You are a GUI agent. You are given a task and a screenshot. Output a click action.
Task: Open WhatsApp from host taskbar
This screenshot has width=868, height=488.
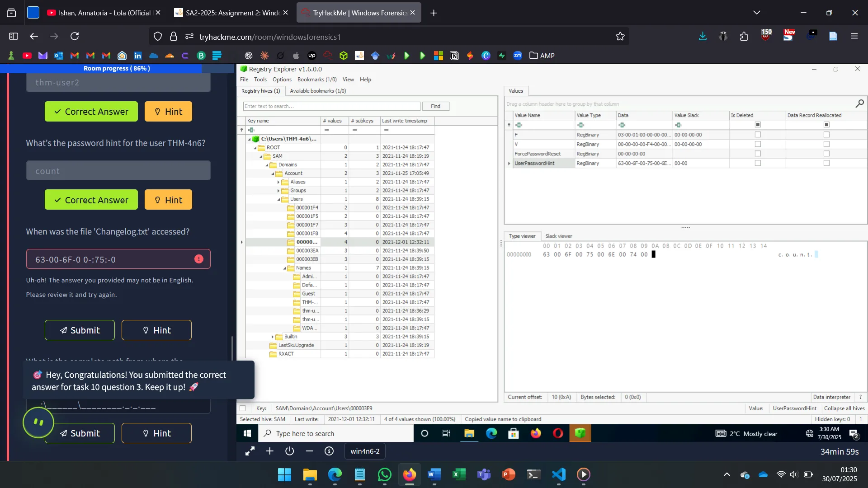384,474
